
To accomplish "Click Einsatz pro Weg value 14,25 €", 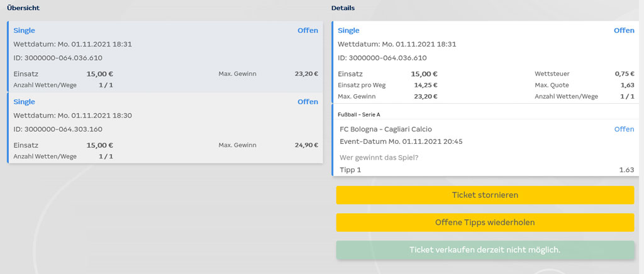I will [426, 85].
